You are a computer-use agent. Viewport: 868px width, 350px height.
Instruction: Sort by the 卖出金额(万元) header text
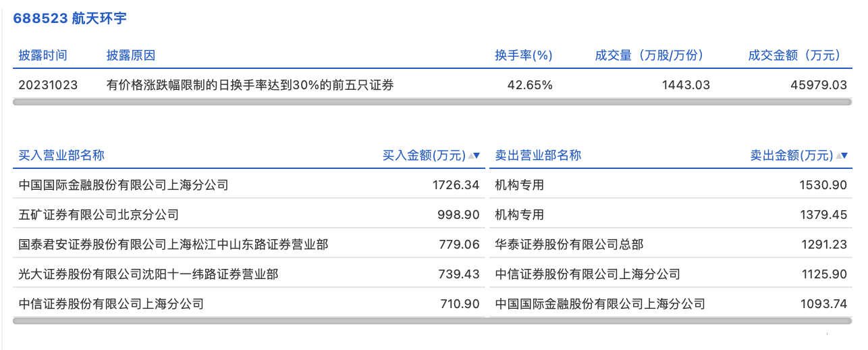(x=791, y=155)
